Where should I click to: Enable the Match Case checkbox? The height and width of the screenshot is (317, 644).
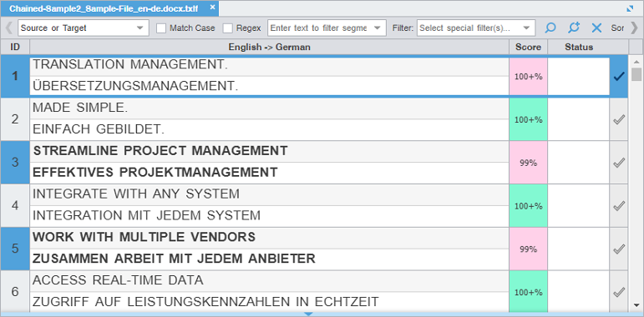point(161,28)
